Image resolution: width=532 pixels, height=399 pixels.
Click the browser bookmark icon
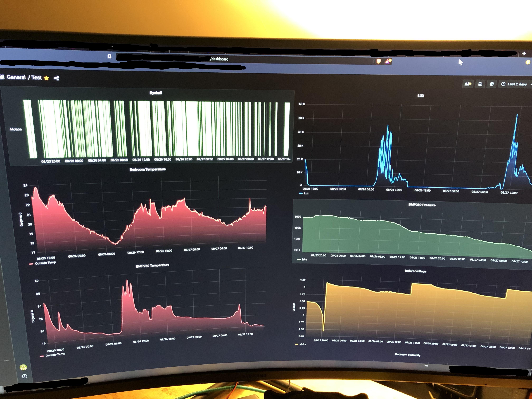click(x=109, y=56)
